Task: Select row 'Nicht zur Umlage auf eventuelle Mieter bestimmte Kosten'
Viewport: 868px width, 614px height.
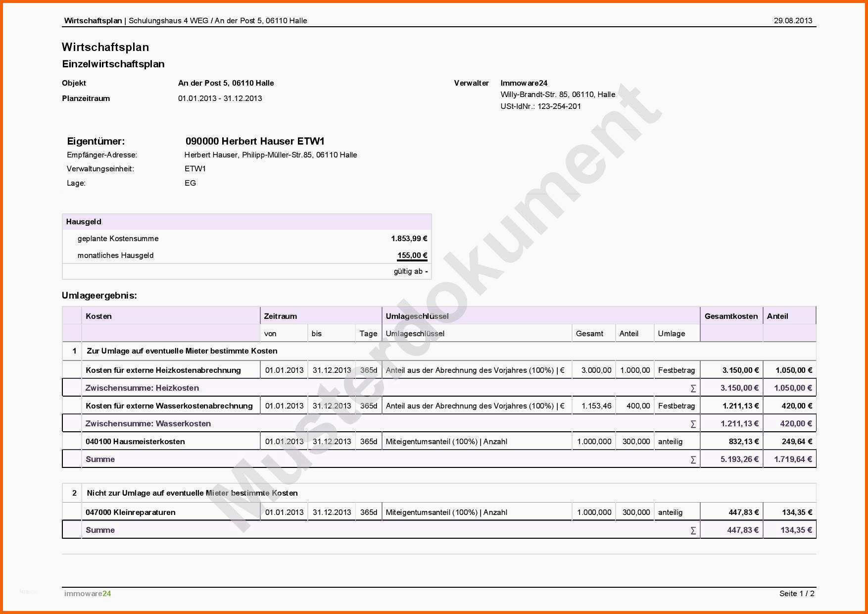Action: (x=439, y=493)
